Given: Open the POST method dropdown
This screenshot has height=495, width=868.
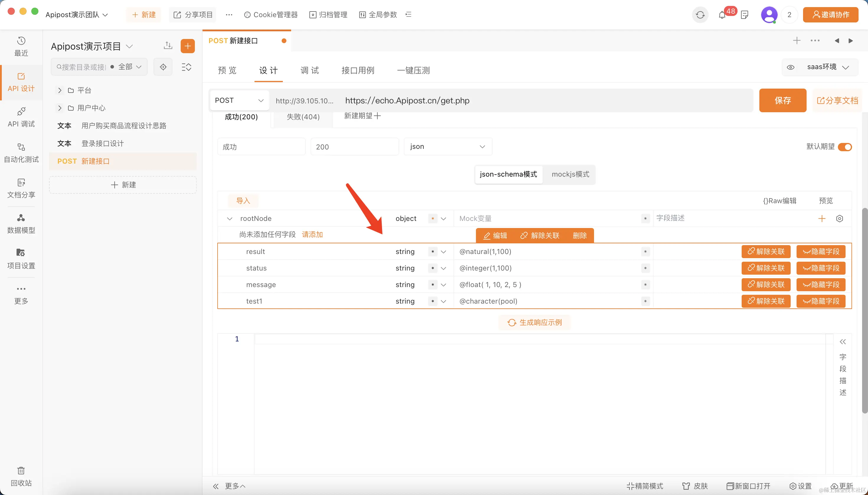Looking at the screenshot, I should click(x=239, y=100).
